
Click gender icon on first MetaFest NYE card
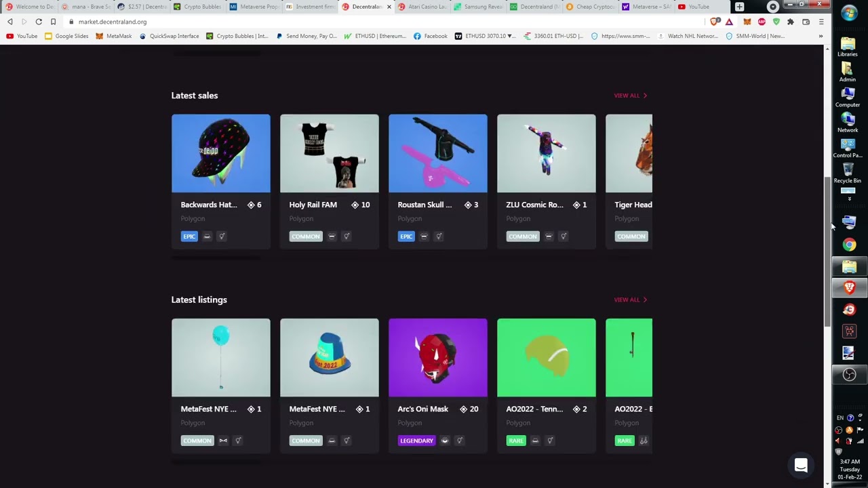point(238,441)
